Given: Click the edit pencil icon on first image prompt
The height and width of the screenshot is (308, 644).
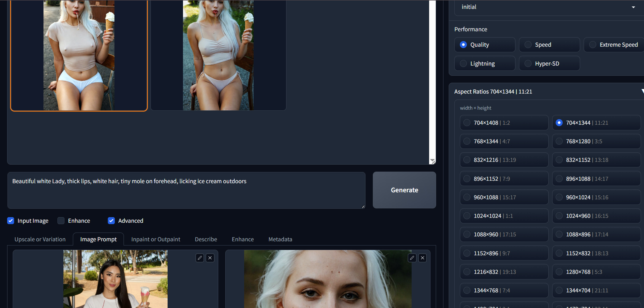Looking at the screenshot, I should tap(200, 258).
